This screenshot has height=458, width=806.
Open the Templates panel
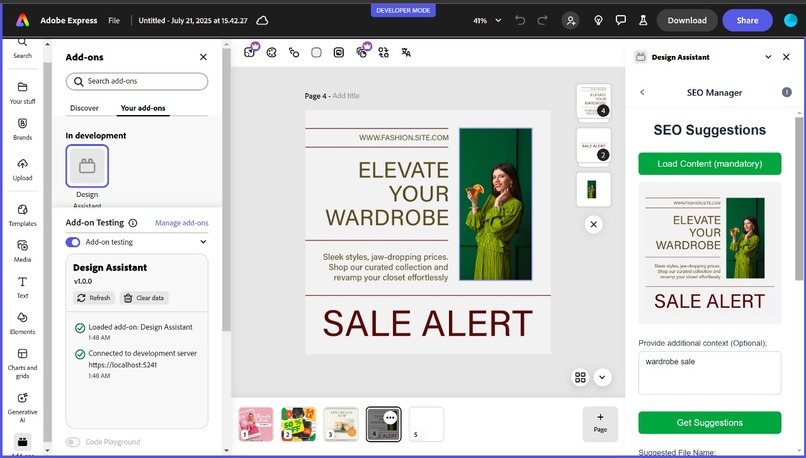point(22,215)
